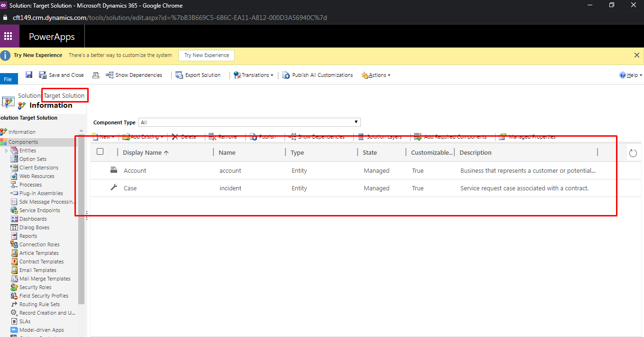644x337 pixels.
Task: Click the info icon in yellow banner
Action: click(x=5, y=55)
